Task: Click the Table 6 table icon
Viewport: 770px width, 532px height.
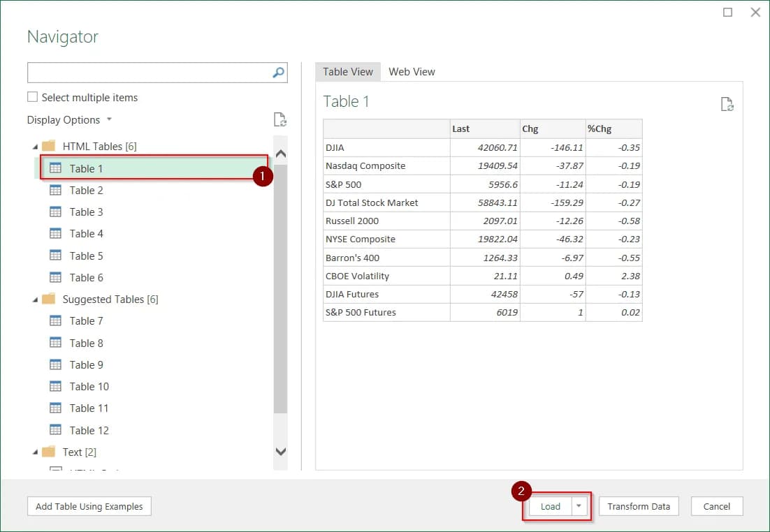Action: click(x=55, y=277)
